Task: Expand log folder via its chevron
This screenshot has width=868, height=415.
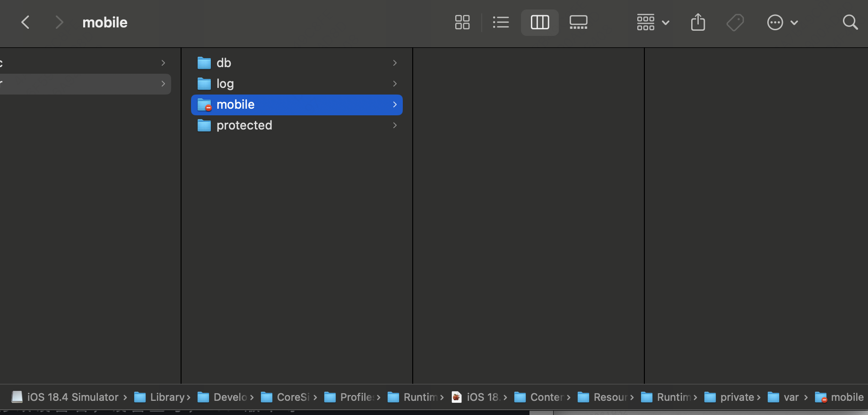Action: click(x=395, y=84)
